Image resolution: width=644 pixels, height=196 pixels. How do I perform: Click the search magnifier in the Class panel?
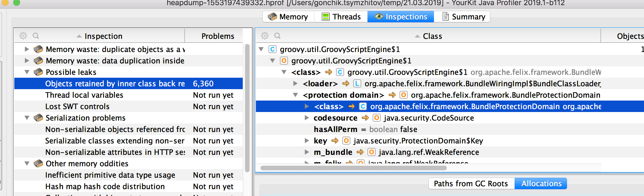click(x=277, y=36)
